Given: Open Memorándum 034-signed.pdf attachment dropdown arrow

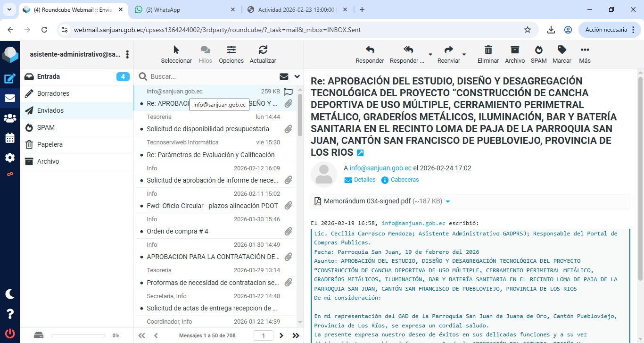Looking at the screenshot, I should (x=448, y=201).
